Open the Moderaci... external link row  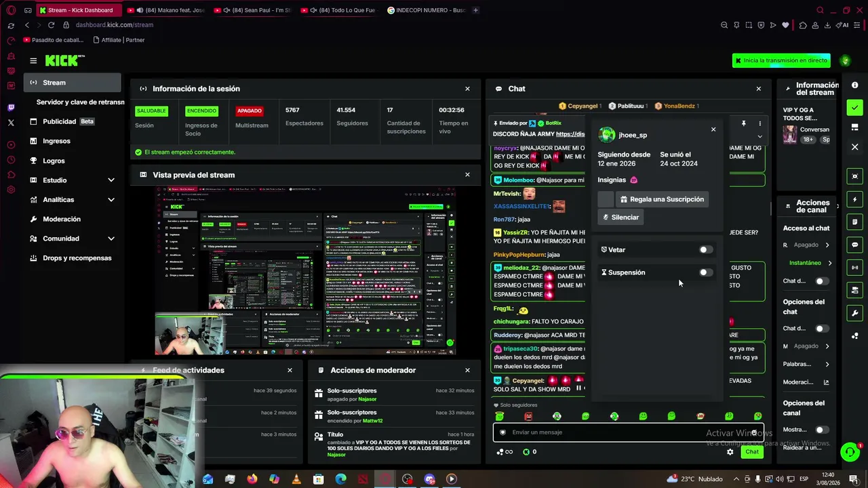point(807,382)
